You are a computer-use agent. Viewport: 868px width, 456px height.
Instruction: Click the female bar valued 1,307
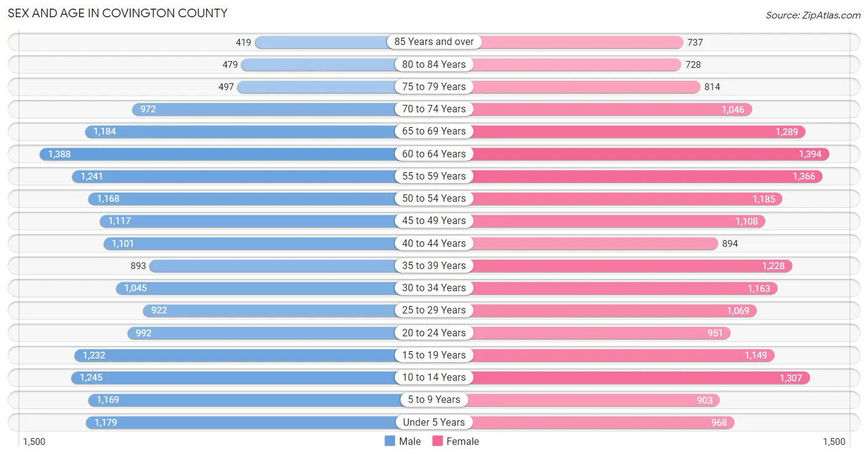pos(641,377)
